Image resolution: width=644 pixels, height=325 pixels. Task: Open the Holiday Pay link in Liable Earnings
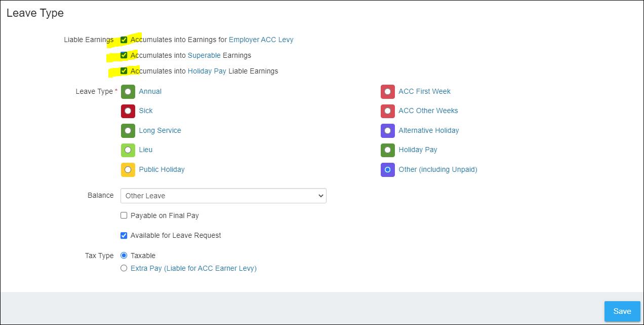(x=207, y=71)
